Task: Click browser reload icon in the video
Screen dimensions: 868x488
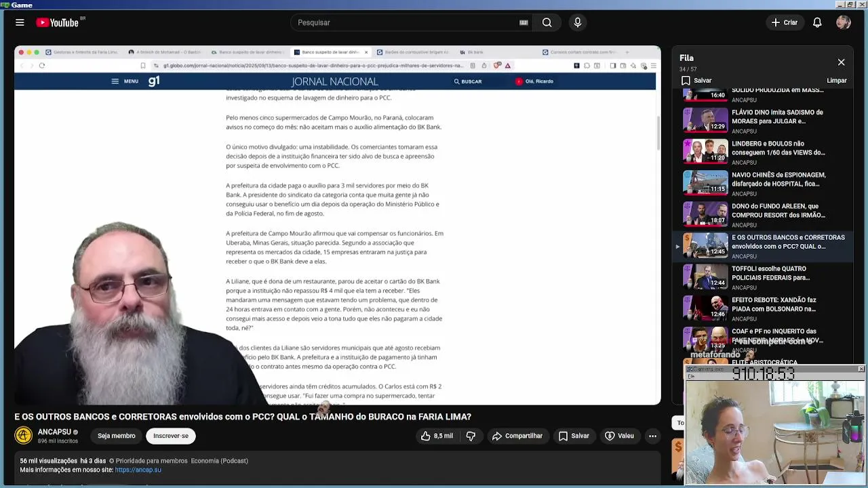Action: point(42,66)
